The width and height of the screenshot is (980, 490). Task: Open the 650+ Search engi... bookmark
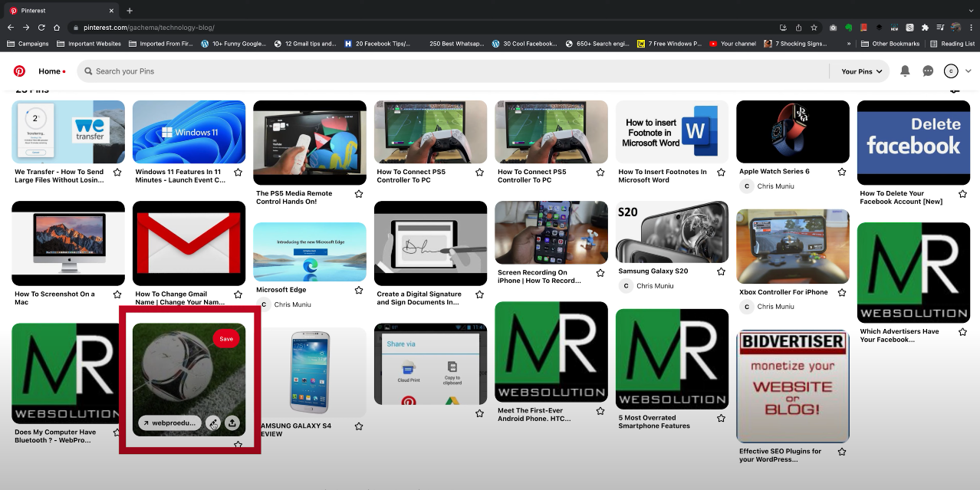598,44
